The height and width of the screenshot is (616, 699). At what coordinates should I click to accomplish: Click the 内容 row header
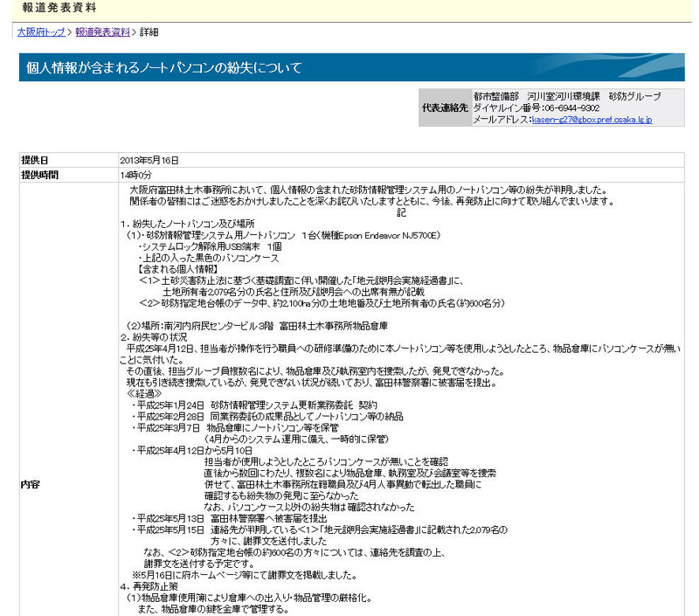[31, 484]
